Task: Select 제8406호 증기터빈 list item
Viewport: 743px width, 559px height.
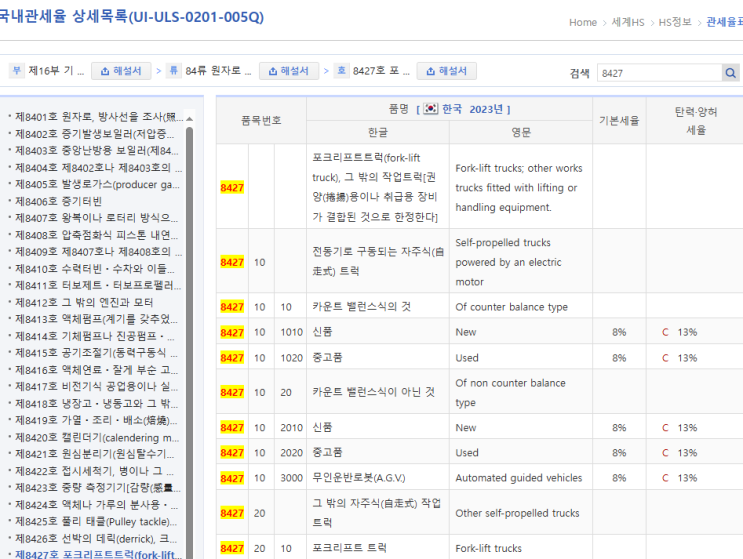Action: point(58,201)
